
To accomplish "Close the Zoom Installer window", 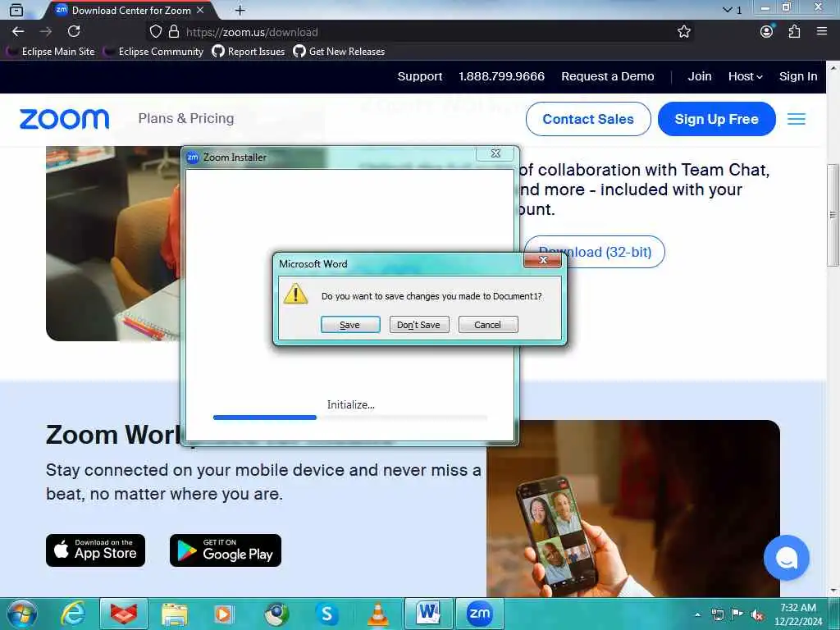I will pos(495,153).
